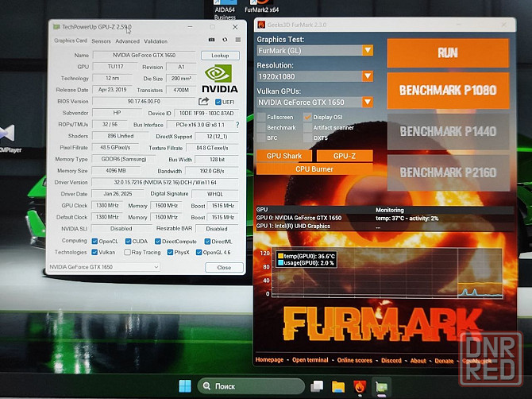Enable the Ray Tracing checkbox

tap(127, 252)
